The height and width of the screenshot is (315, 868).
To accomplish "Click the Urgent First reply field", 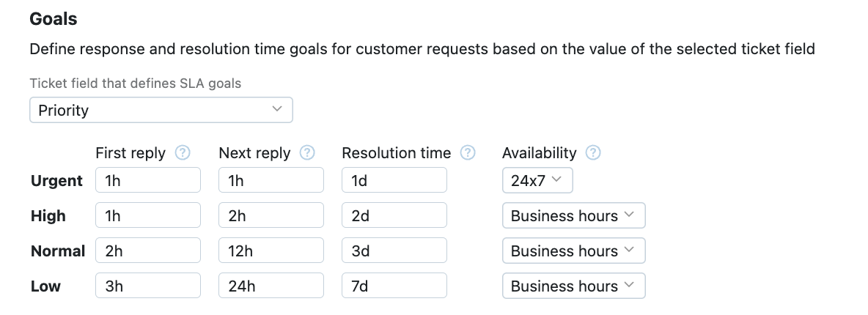I will tap(148, 181).
